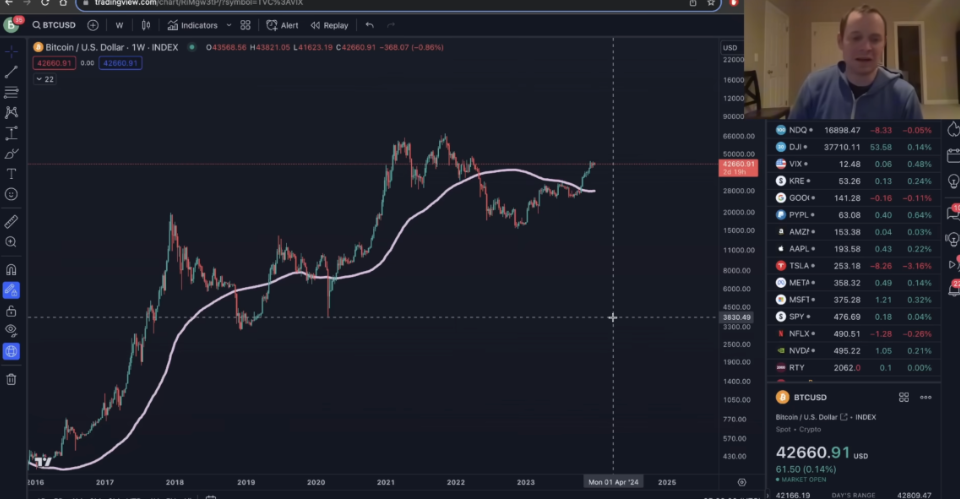
Task: Open the Fibonacci and Gann tools group
Action: click(11, 92)
